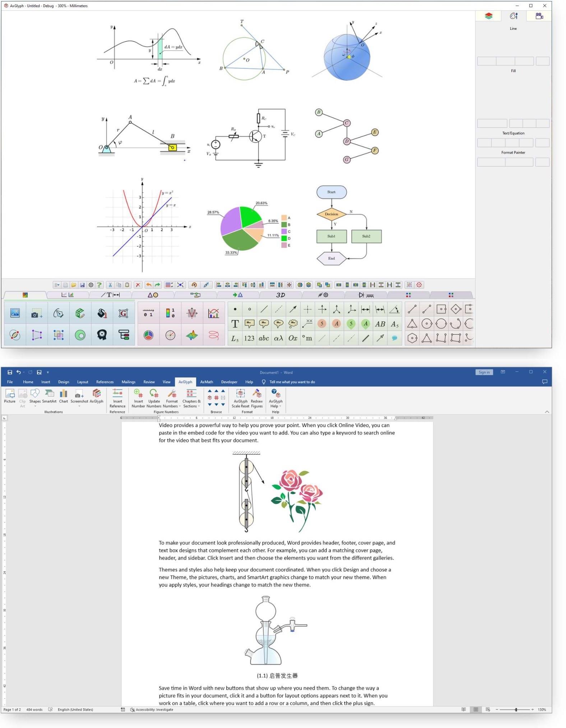This screenshot has width=566, height=728.
Task: Open AxGlyph settings gear icon
Action: [x=91, y=285]
